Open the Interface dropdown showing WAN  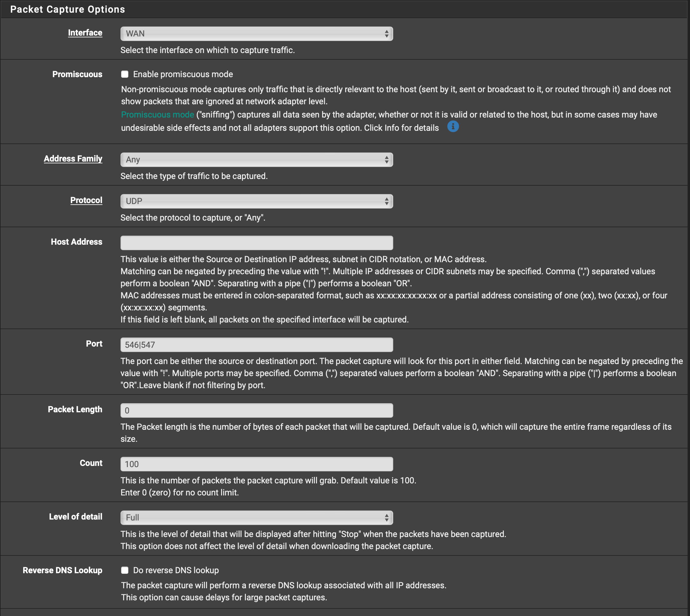click(x=256, y=33)
